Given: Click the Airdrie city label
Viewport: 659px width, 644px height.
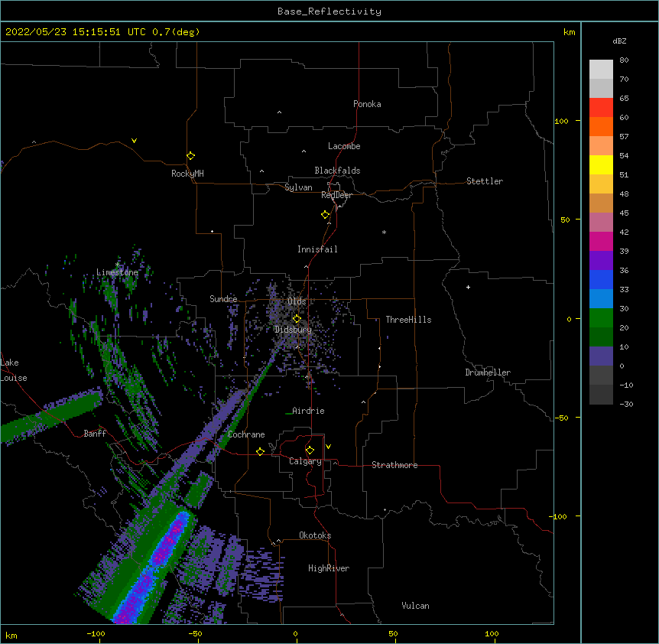Looking at the screenshot, I should point(308,411).
